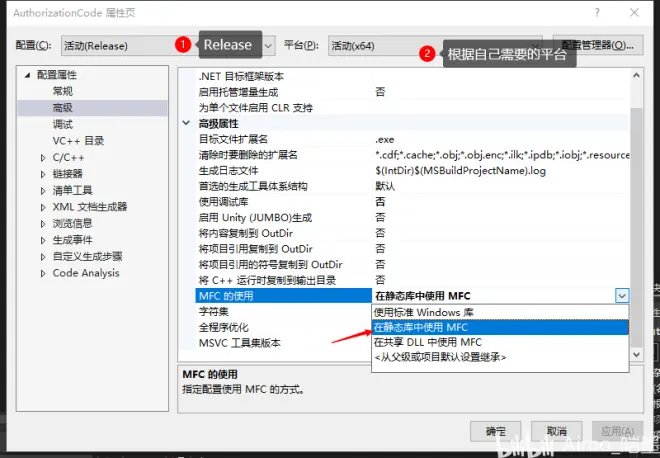
Task: Select 使用标准 Windows 库 option
Action: coord(500,312)
